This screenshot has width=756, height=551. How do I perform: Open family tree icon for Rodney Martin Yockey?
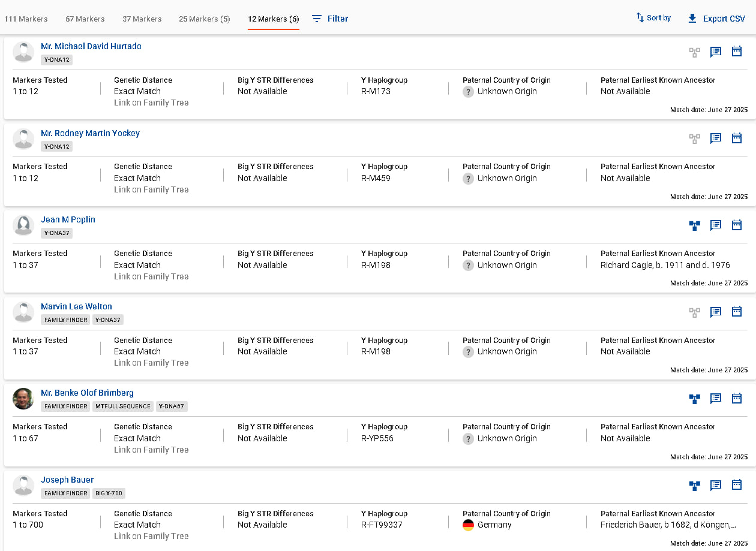(694, 138)
